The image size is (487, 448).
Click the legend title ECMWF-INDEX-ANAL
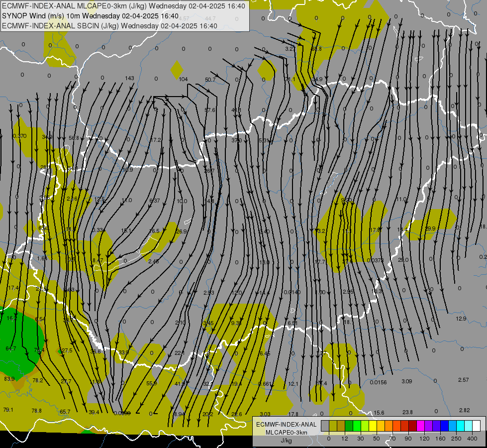[x=287, y=425]
